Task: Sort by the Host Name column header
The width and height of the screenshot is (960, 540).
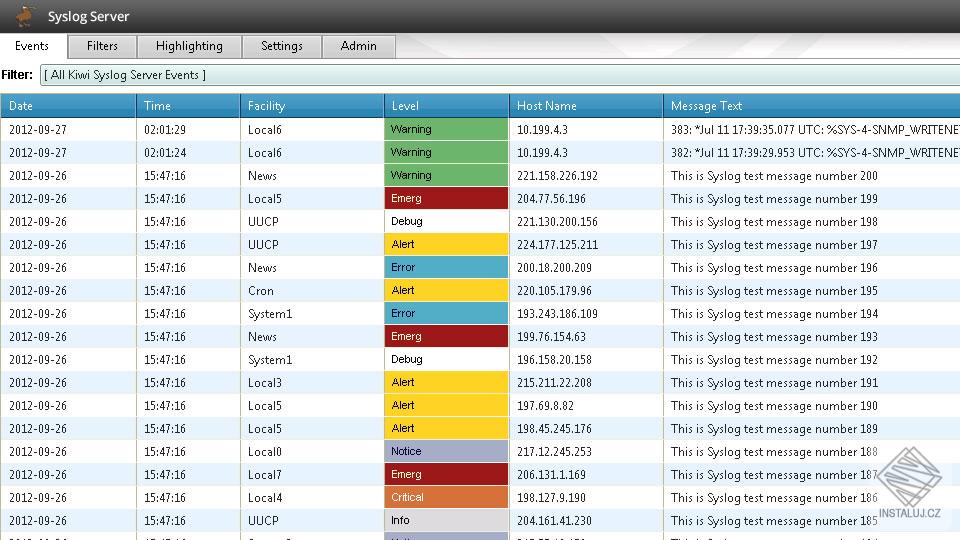Action: coord(586,106)
